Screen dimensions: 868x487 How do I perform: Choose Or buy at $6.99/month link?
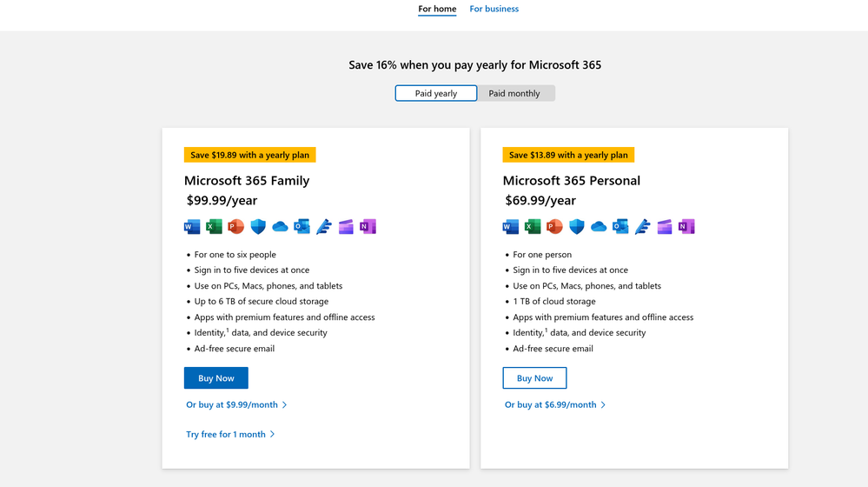551,404
